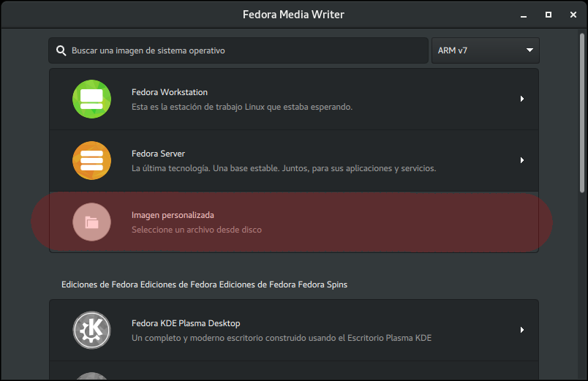
Task: Expand Fedora Server details arrow
Action: coord(522,160)
